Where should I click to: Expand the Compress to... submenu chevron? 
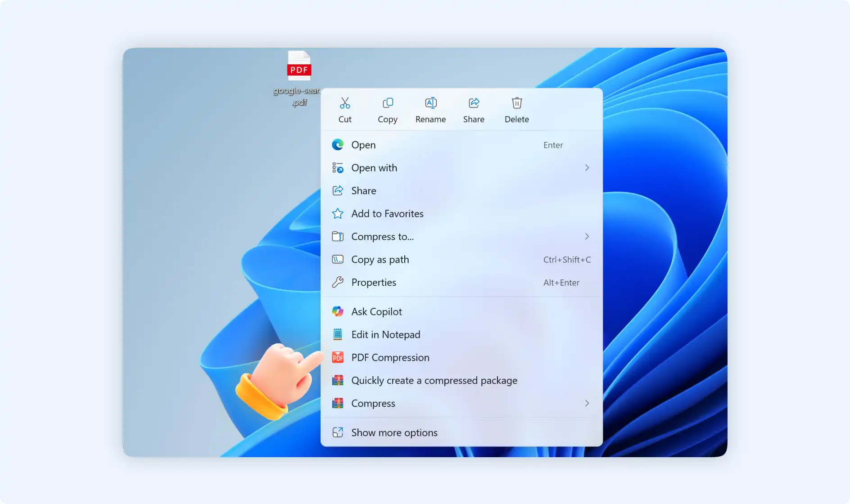[x=587, y=236]
